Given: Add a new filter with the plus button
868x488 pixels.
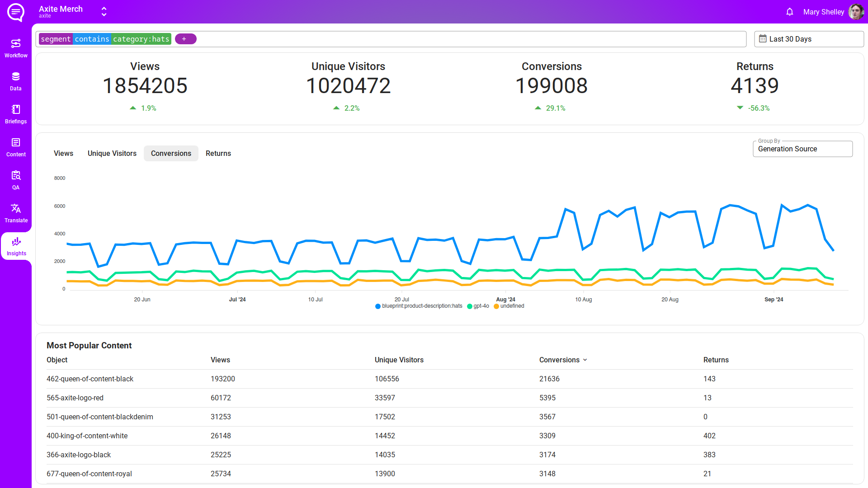Looking at the screenshot, I should point(185,39).
